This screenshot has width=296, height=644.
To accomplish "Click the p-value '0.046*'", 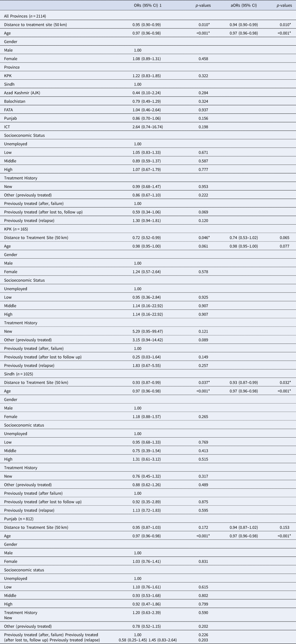I will click(x=204, y=238).
